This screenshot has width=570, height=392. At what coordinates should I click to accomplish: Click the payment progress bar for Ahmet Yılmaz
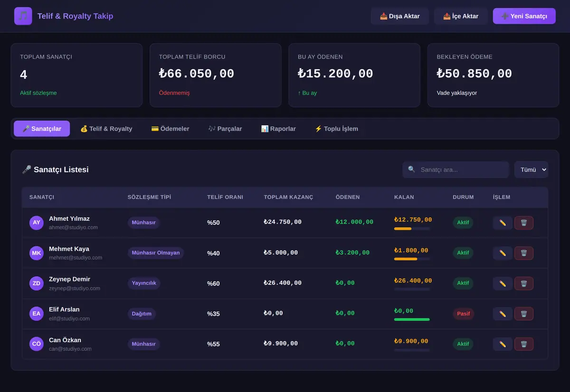412,229
